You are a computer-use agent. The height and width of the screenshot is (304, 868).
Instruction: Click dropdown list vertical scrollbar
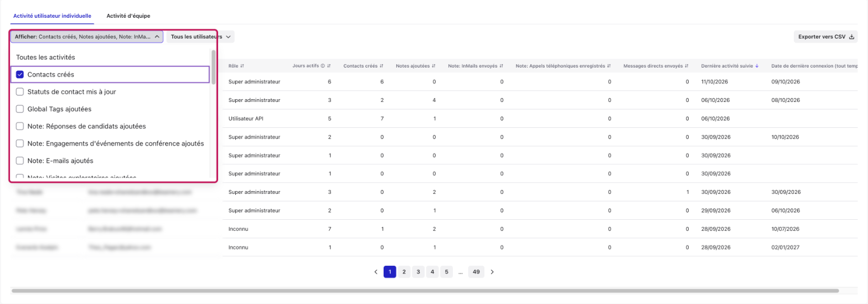pyautogui.click(x=214, y=67)
